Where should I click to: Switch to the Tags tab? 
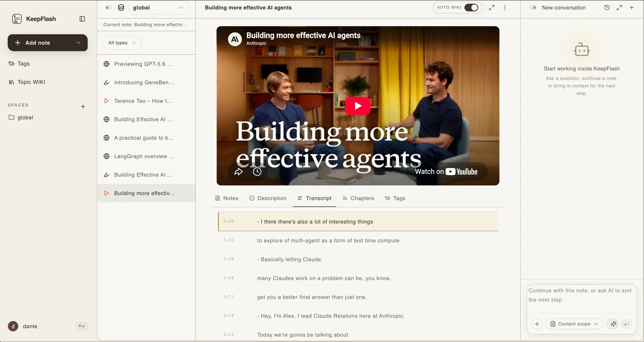395,198
